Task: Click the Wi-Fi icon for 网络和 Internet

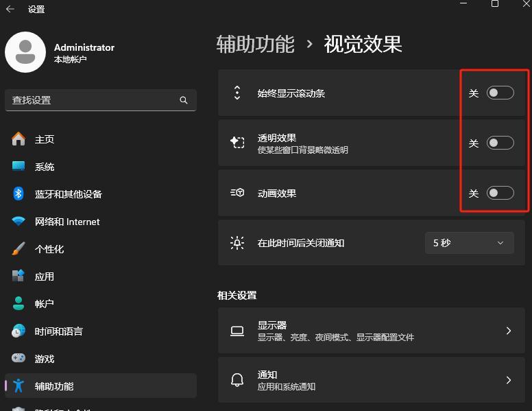Action: click(19, 222)
